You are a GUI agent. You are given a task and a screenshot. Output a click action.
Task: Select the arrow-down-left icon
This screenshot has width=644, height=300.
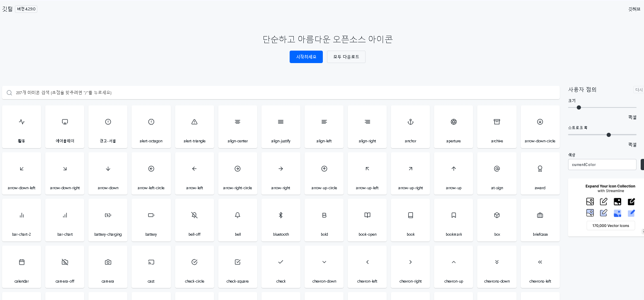click(x=22, y=173)
